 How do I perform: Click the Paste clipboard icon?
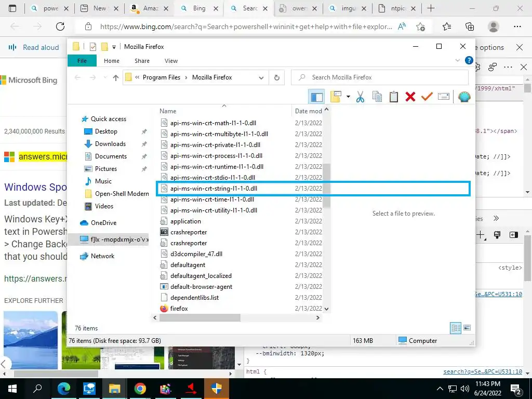[x=394, y=97]
